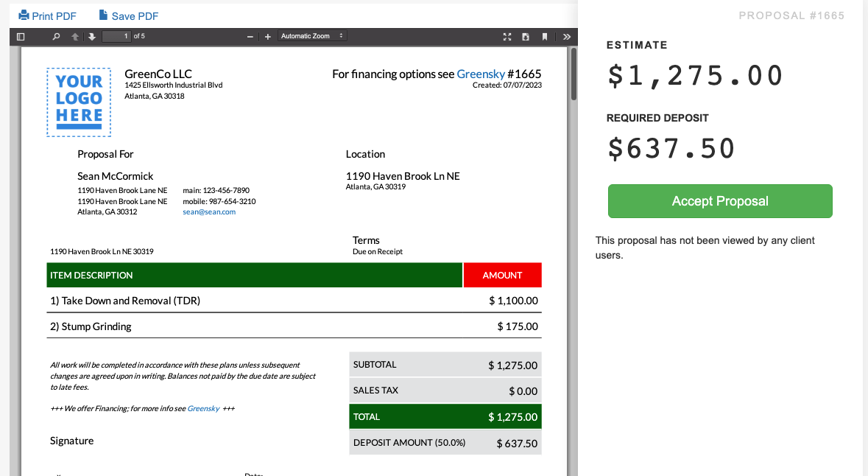Zoom in on the PDF document
The image size is (868, 476).
click(268, 36)
